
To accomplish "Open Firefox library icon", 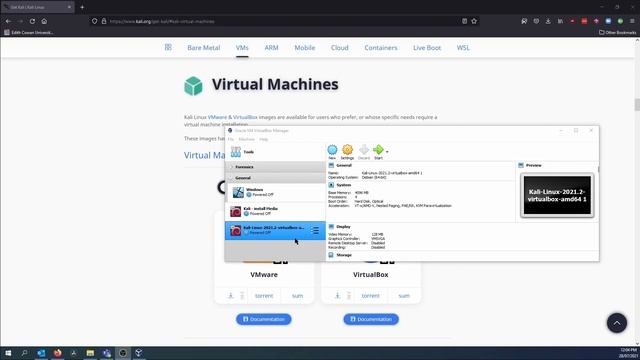I will click(x=560, y=21).
